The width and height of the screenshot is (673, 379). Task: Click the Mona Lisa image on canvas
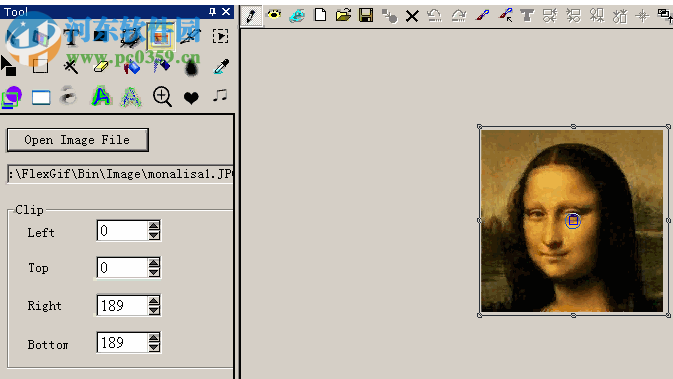tap(572, 221)
